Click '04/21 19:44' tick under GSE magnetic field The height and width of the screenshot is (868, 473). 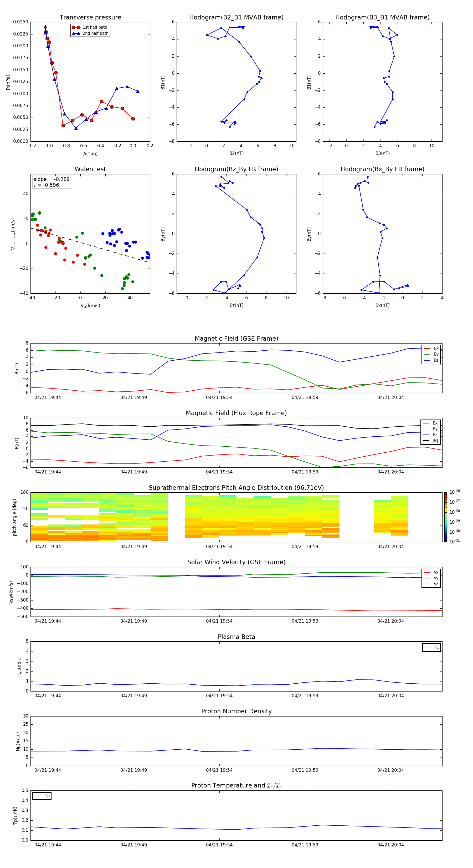click(48, 397)
